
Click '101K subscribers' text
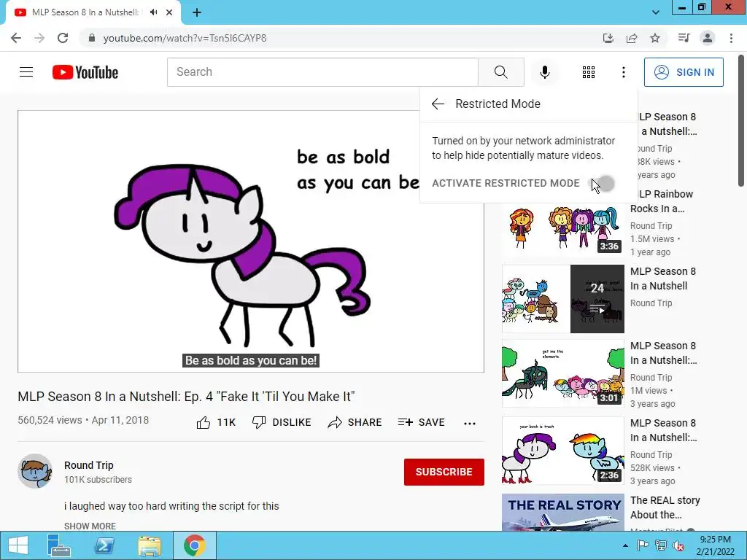[x=98, y=480]
